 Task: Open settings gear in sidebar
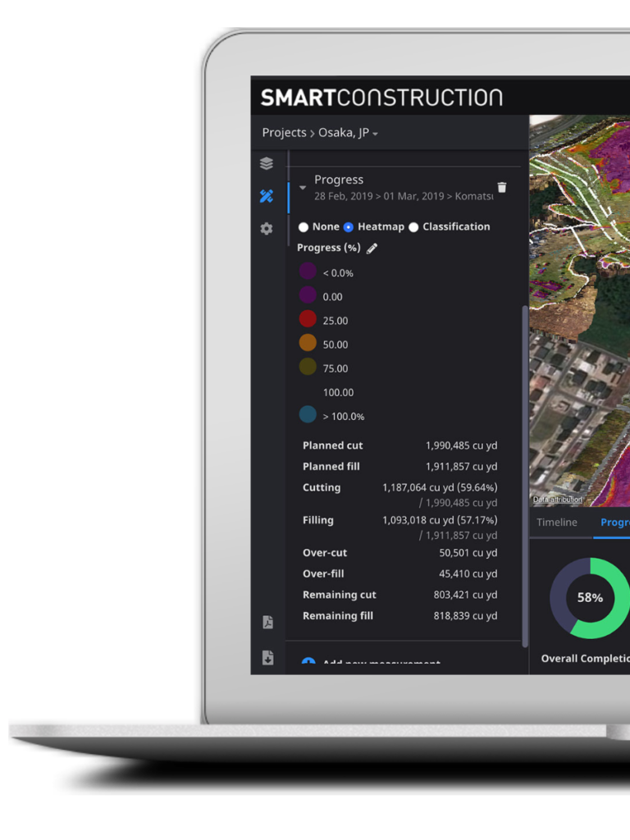click(267, 229)
